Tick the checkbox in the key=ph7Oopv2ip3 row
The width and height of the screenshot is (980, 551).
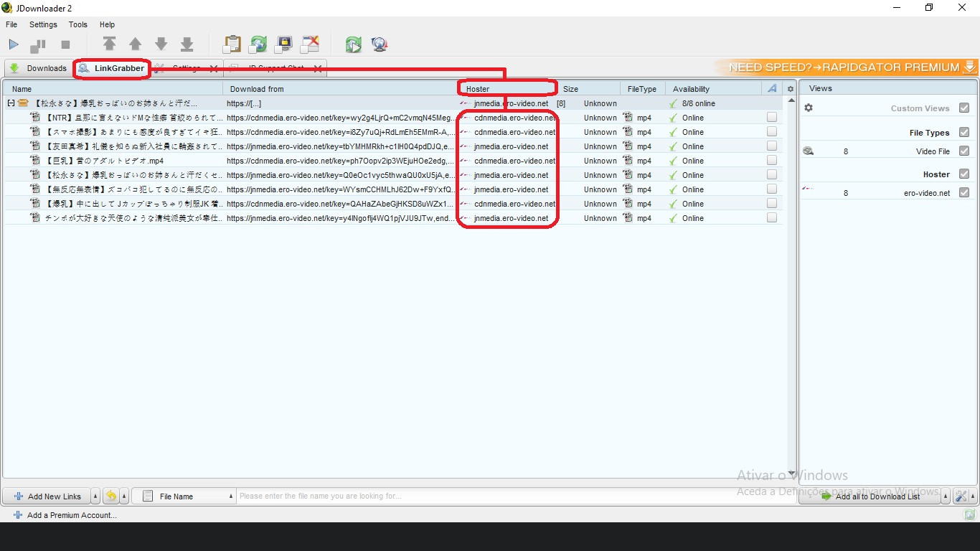772,160
